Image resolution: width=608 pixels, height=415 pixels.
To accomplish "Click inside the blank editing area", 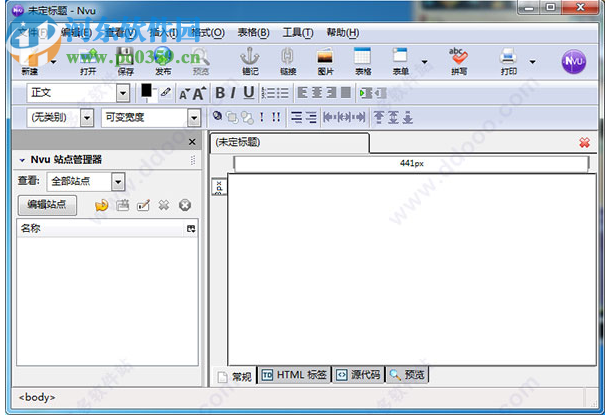I will coord(412,269).
